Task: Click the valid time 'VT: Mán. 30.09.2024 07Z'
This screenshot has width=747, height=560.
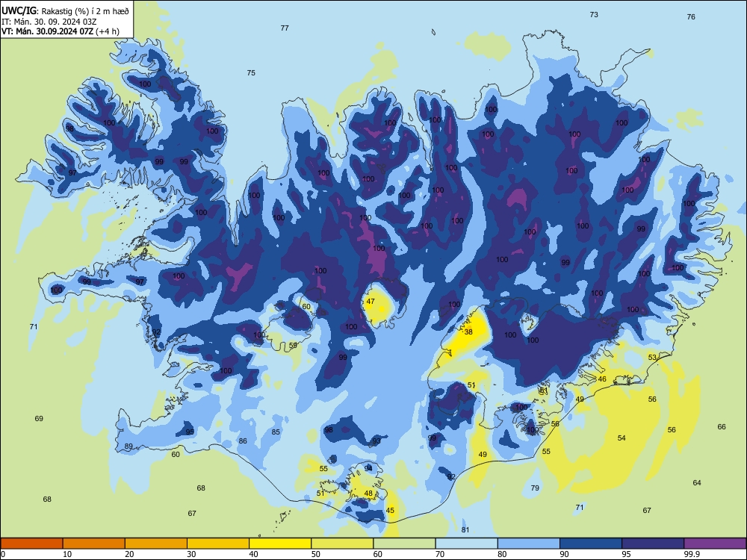Action: click(x=48, y=31)
